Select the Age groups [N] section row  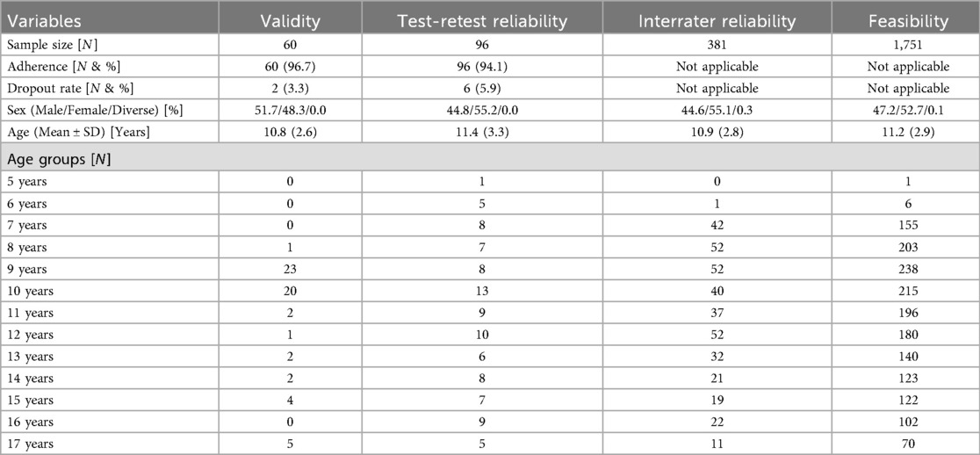[490, 158]
